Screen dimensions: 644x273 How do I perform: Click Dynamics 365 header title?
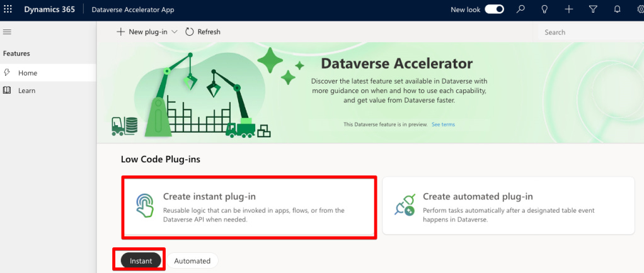(x=49, y=9)
